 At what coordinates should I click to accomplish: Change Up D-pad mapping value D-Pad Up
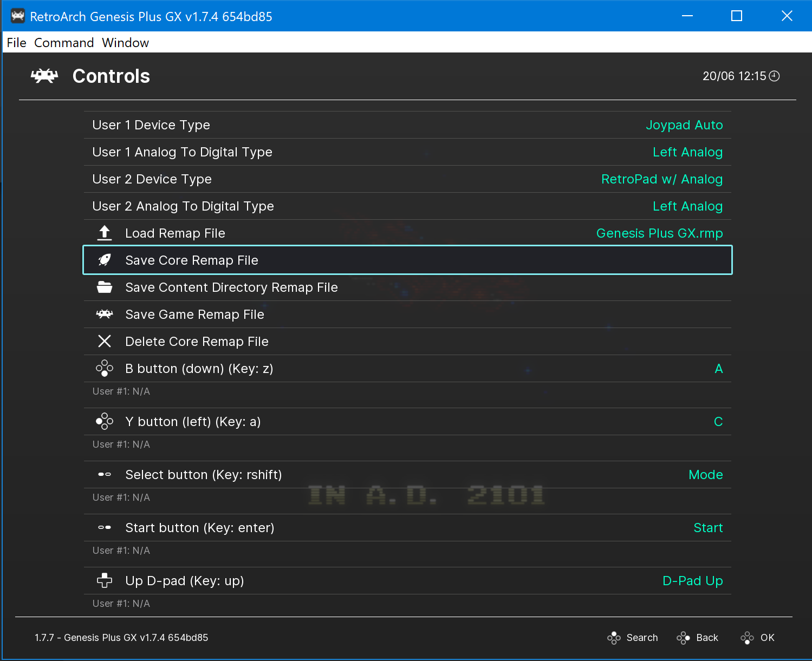[693, 581]
